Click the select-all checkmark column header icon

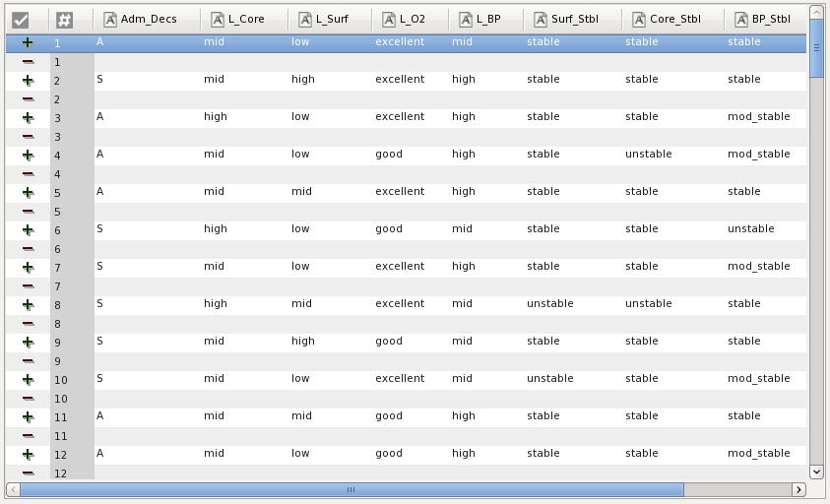20,20
